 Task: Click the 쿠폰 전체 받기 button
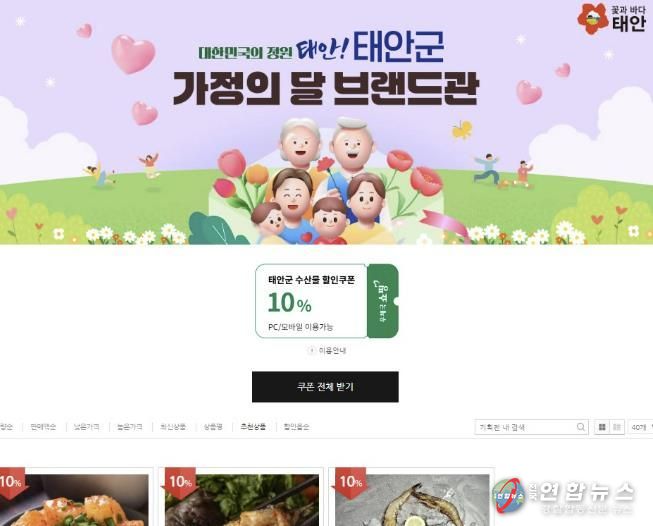point(325,387)
